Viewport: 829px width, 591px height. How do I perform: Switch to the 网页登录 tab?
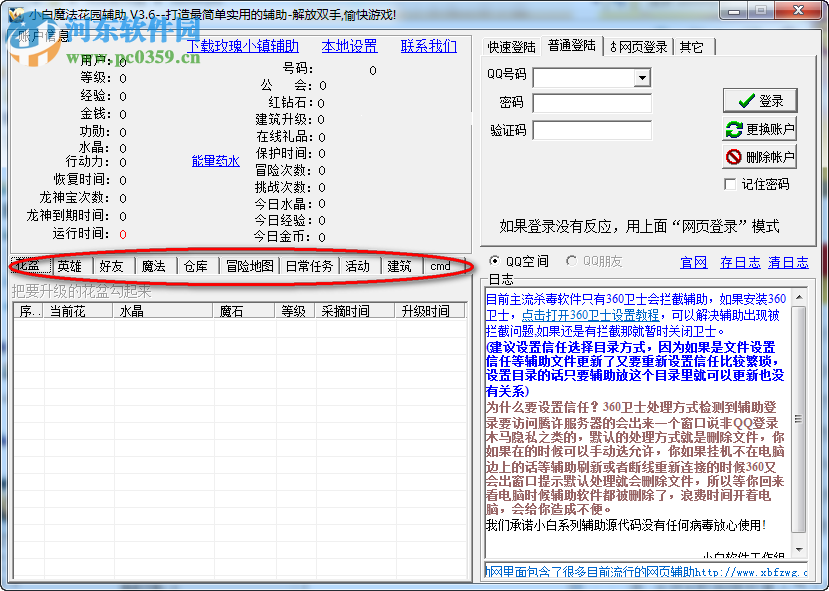(639, 47)
